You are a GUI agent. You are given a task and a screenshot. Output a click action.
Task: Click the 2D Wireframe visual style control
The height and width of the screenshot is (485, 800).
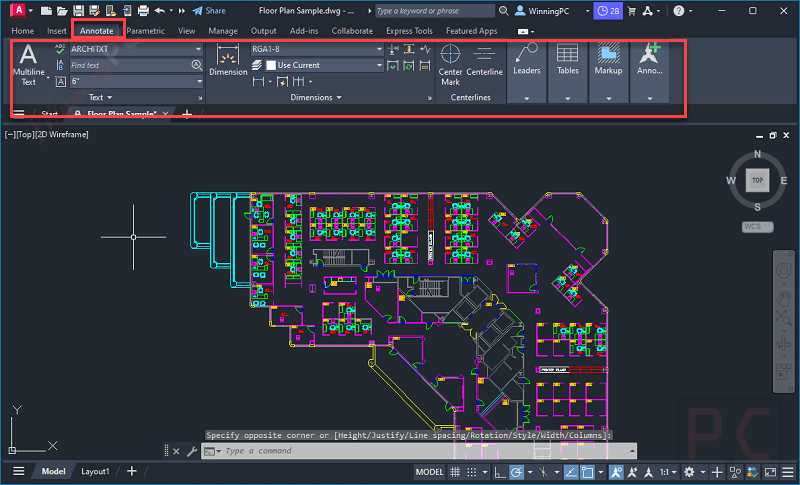(62, 135)
